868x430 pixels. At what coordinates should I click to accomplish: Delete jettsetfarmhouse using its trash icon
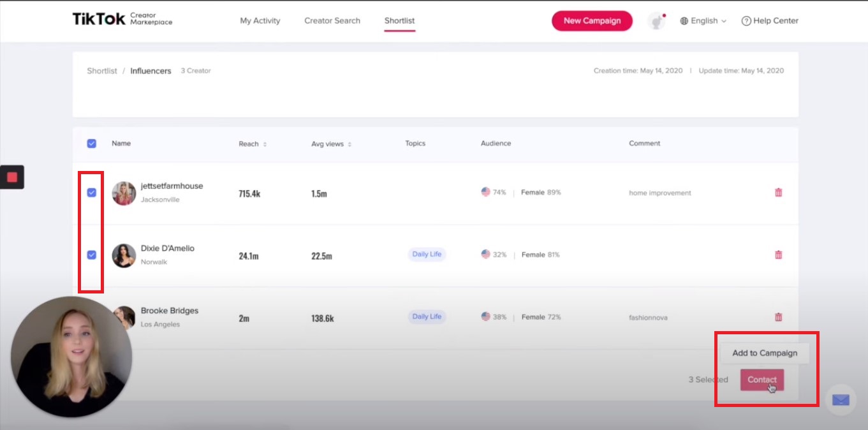(778, 193)
